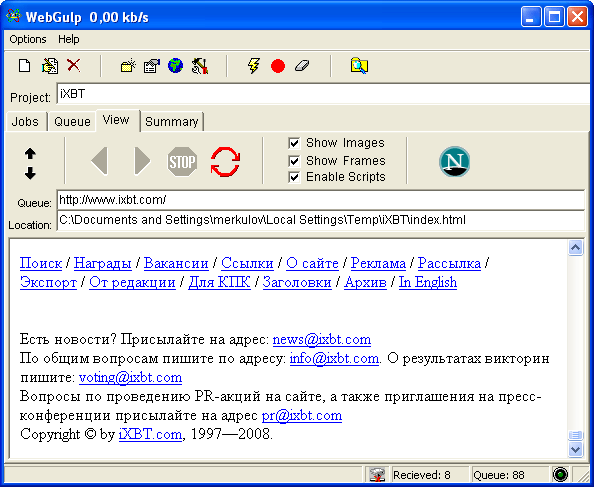Open the Для КПК link
This screenshot has height=487, width=594.
point(219,283)
